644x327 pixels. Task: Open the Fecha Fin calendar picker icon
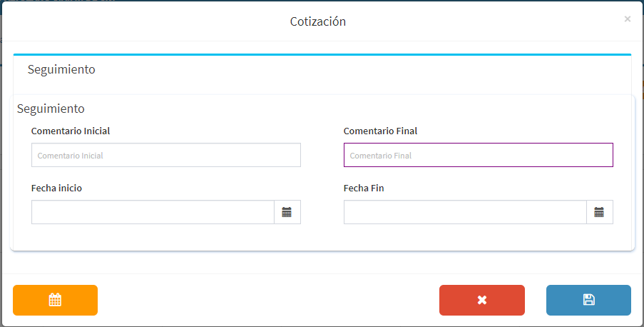pos(599,212)
